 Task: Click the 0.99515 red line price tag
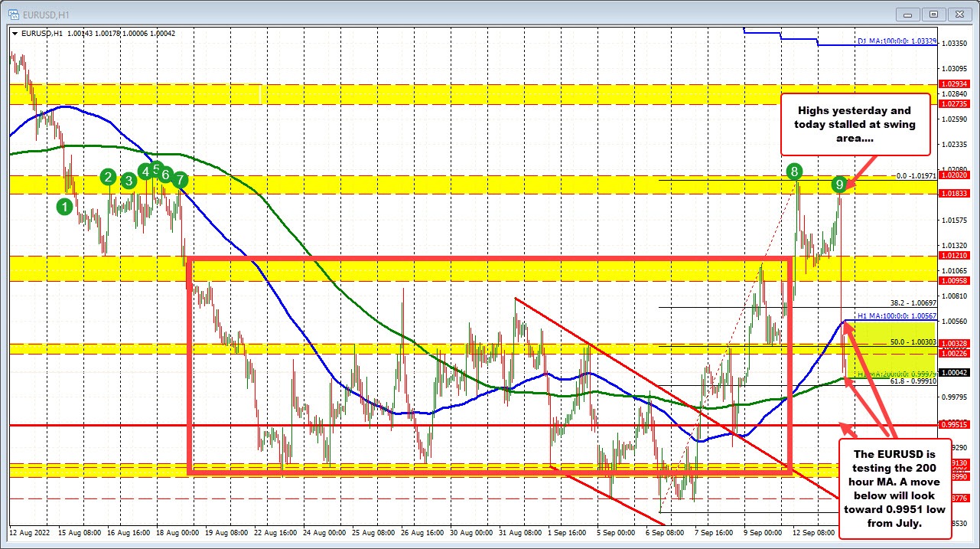(953, 424)
